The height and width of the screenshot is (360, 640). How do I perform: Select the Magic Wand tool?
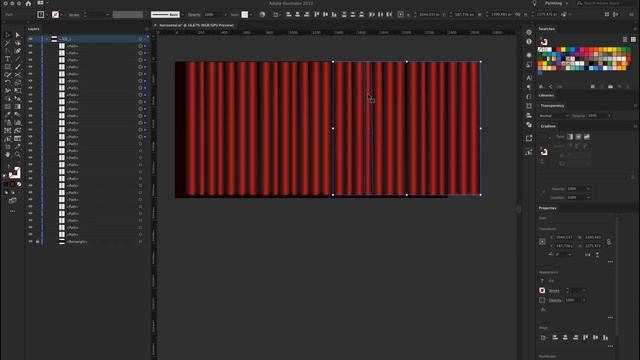pyautogui.click(x=7, y=43)
